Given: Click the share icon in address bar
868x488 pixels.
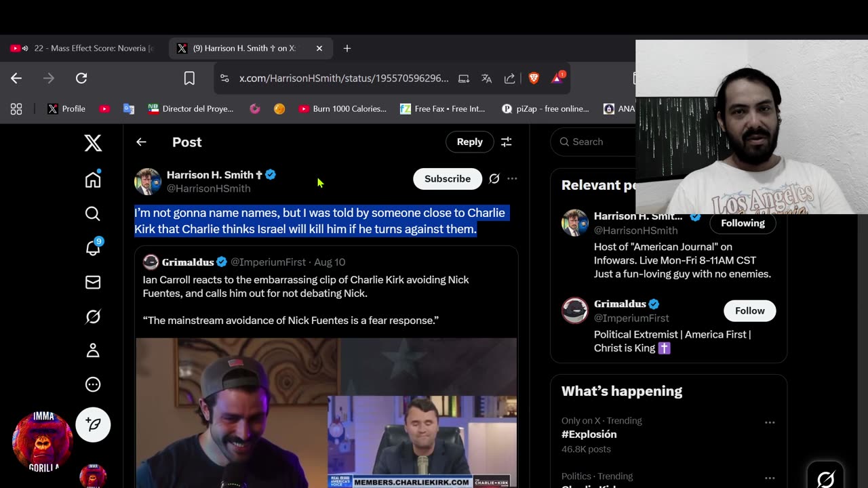Looking at the screenshot, I should 509,79.
